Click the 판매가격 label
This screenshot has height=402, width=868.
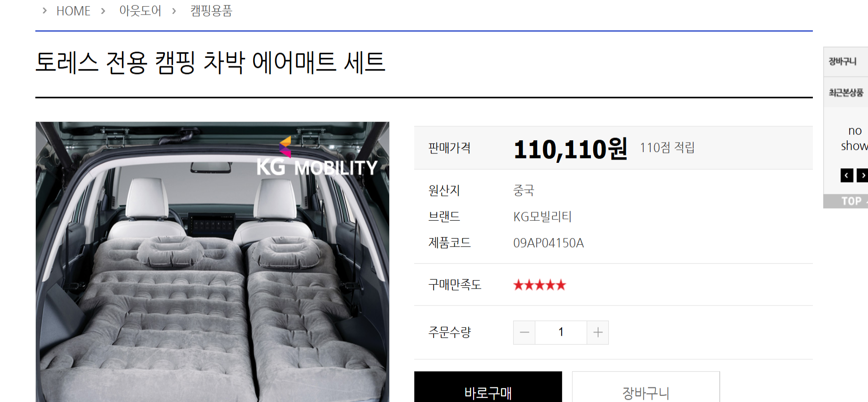pyautogui.click(x=450, y=148)
